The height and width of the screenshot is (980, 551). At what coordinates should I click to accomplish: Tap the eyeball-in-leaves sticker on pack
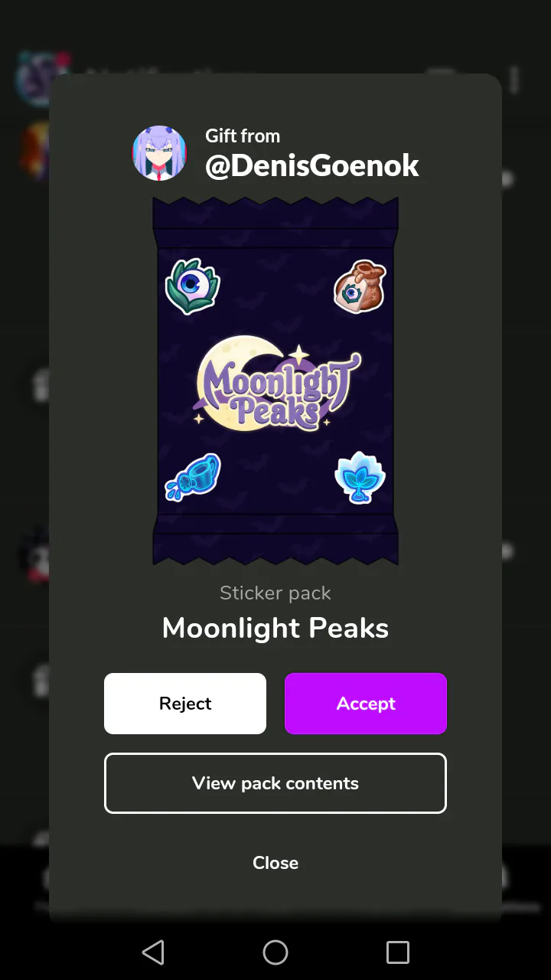point(192,286)
